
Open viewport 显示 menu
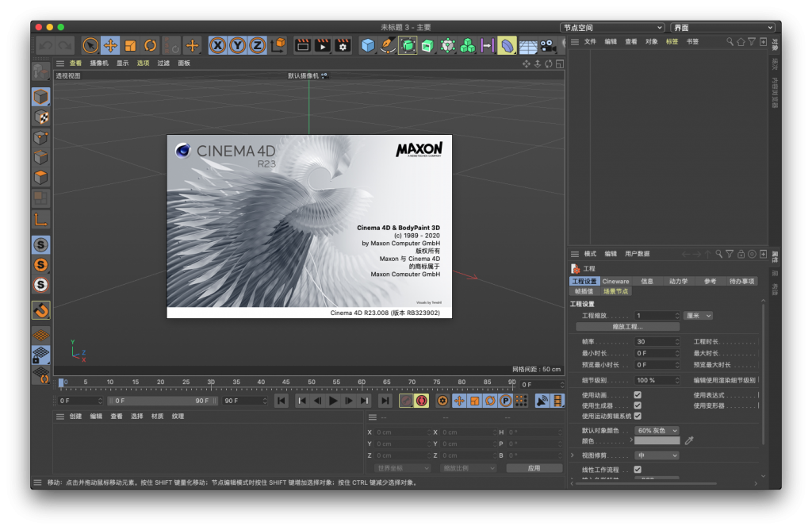pos(122,63)
